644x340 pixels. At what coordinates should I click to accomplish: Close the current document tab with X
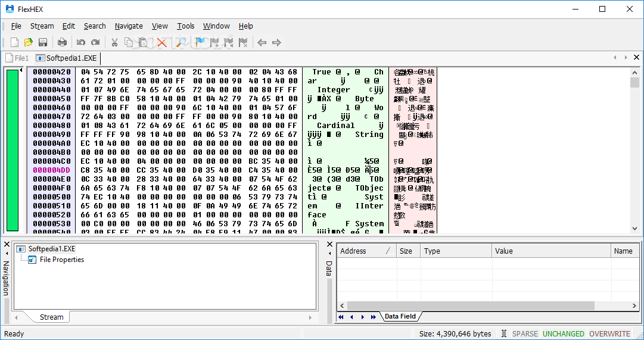pos(637,58)
